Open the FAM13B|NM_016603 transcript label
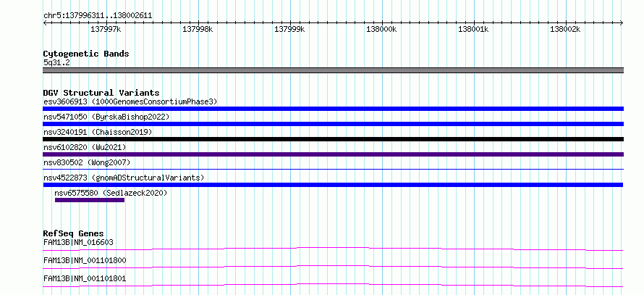 click(x=78, y=242)
